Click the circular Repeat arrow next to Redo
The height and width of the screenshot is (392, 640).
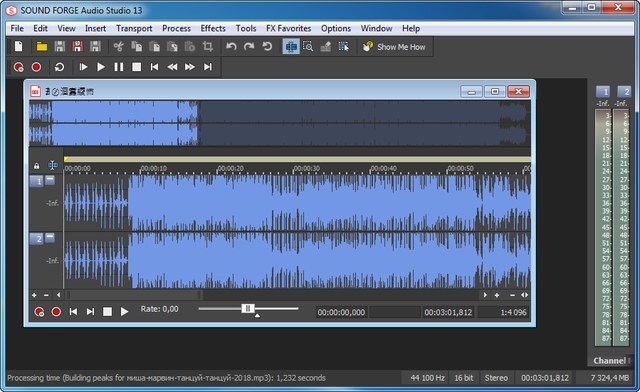click(x=267, y=47)
